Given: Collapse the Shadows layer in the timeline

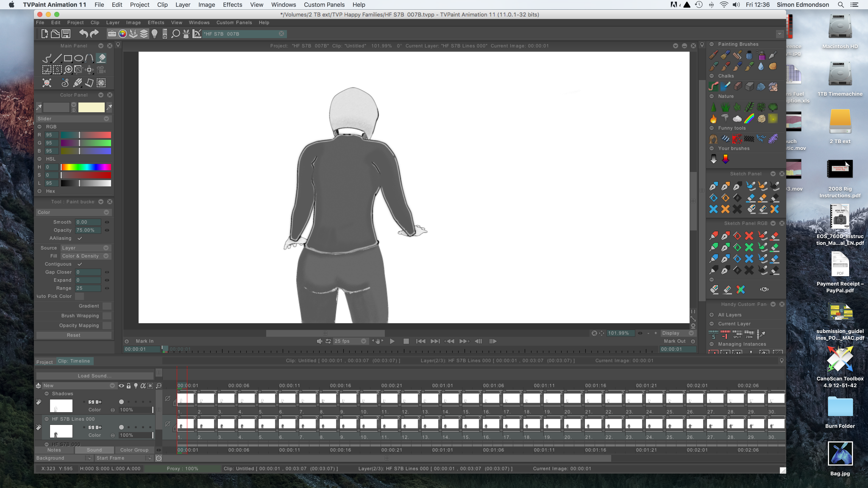Looking at the screenshot, I should point(47,394).
